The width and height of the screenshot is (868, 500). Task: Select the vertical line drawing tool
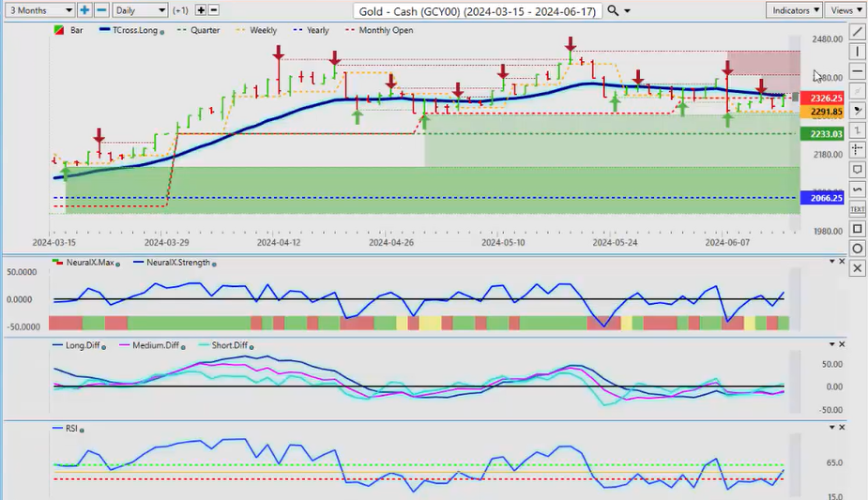pyautogui.click(x=857, y=52)
